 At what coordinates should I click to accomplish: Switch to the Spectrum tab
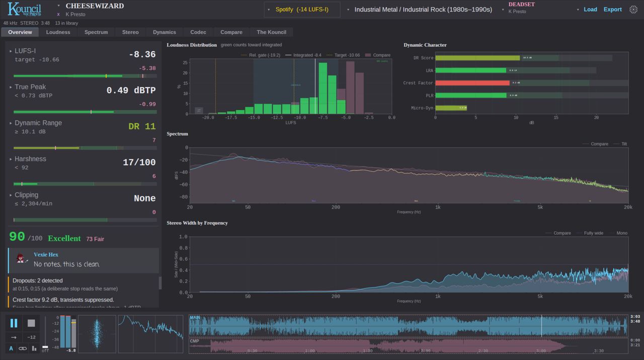coord(96,32)
